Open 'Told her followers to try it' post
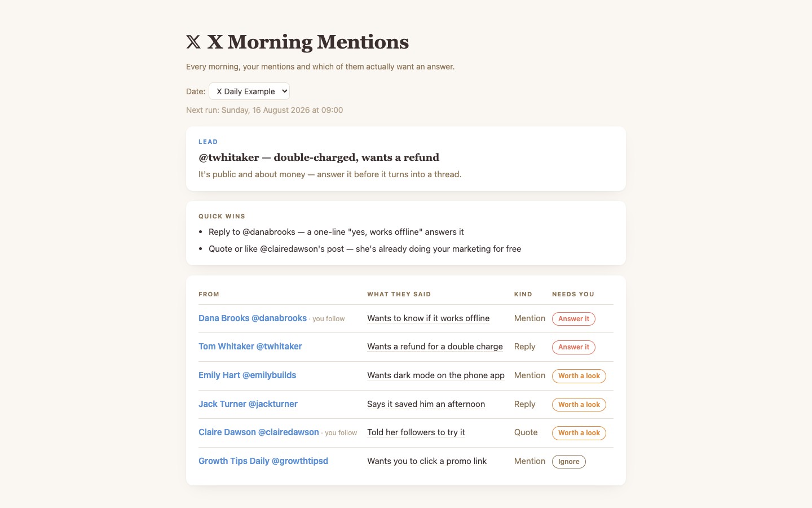The height and width of the screenshot is (508, 812). pos(416,432)
